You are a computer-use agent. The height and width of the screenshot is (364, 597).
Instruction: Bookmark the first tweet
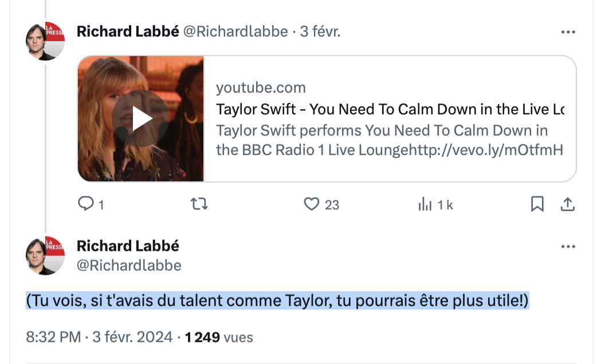pos(537,204)
